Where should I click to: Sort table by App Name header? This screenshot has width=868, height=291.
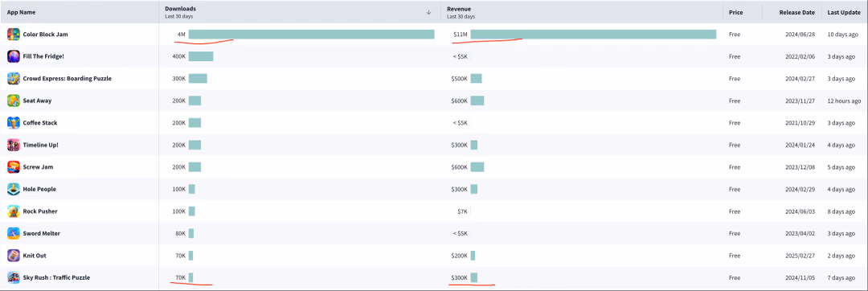click(x=20, y=12)
